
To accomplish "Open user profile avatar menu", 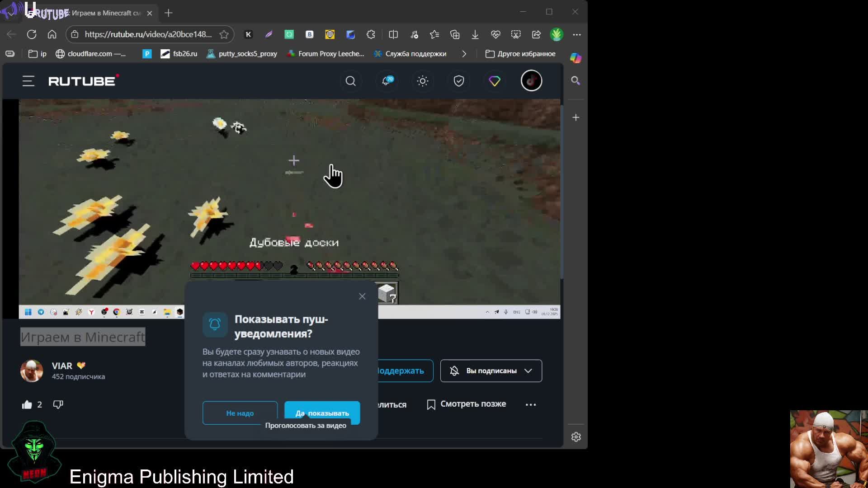I will click(x=531, y=81).
